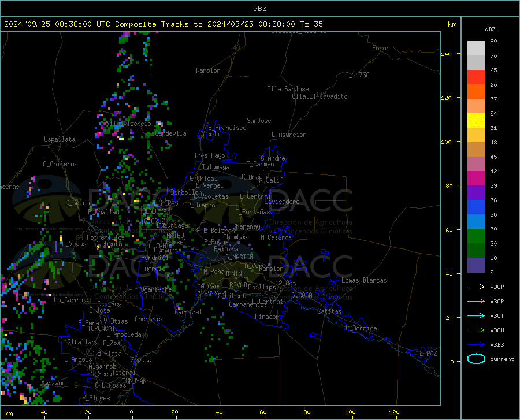The width and height of the screenshot is (520, 420).
Task: Click the 'Capdevila' map label
Action: (170, 133)
